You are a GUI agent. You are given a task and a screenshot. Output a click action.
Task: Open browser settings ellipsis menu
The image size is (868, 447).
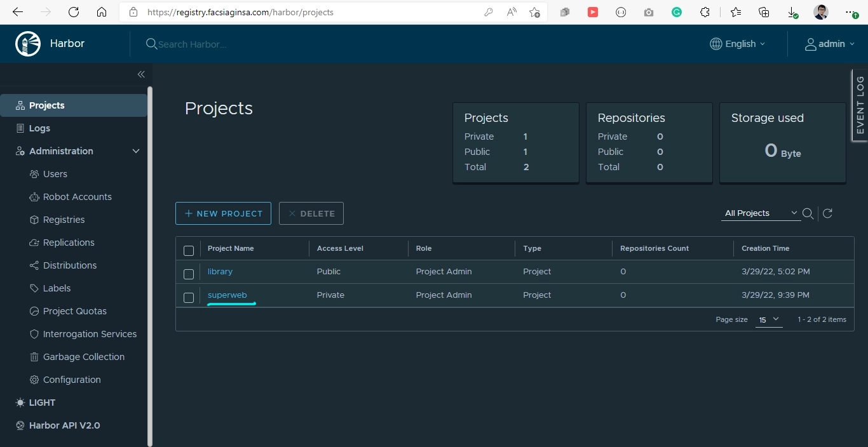pos(851,12)
